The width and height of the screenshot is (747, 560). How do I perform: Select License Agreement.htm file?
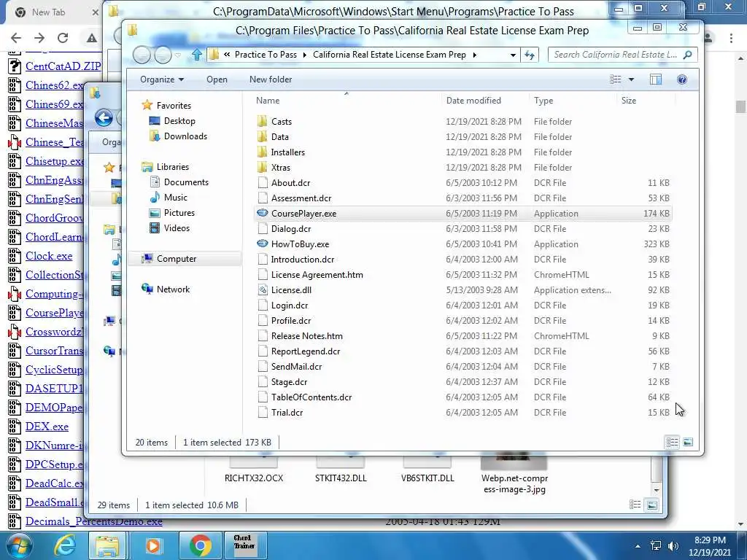click(317, 275)
